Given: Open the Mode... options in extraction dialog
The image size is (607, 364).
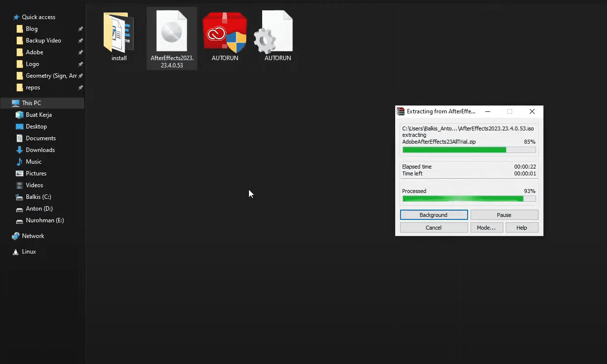Looking at the screenshot, I should pyautogui.click(x=487, y=227).
